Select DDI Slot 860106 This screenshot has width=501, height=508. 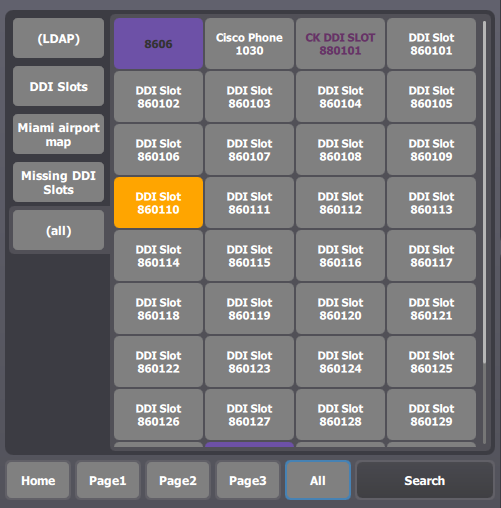[x=158, y=150]
